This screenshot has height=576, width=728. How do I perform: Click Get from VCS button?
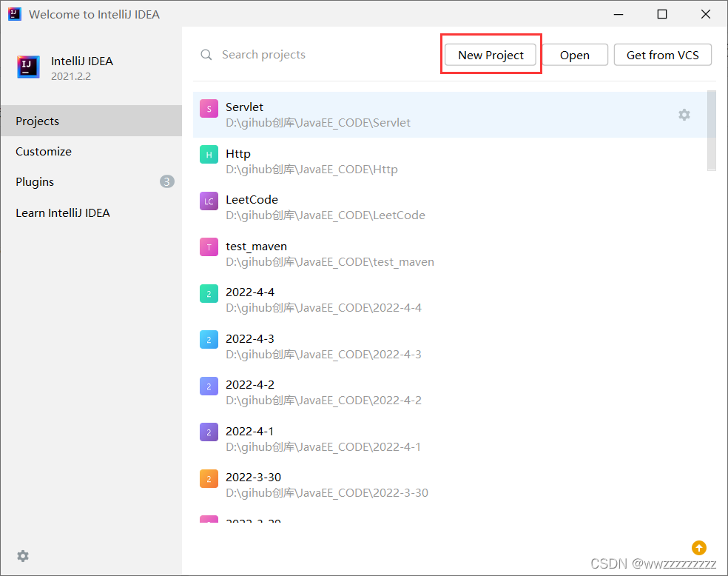(663, 55)
